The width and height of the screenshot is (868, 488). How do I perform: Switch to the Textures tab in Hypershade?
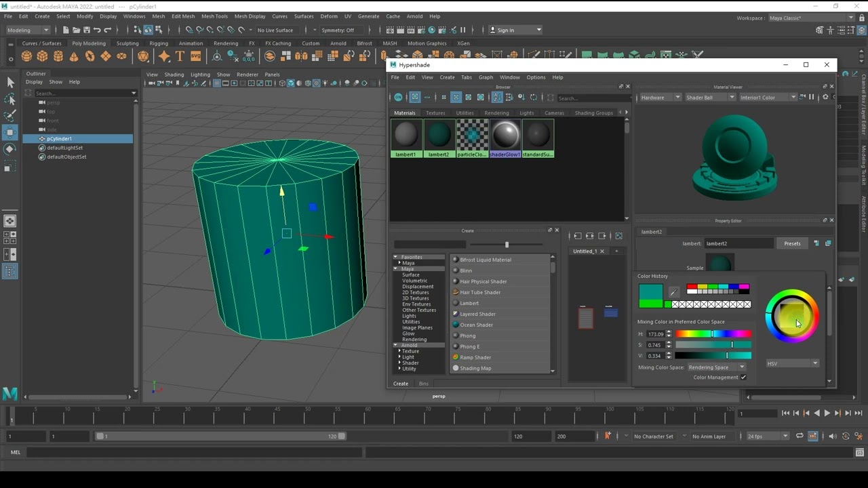(435, 113)
